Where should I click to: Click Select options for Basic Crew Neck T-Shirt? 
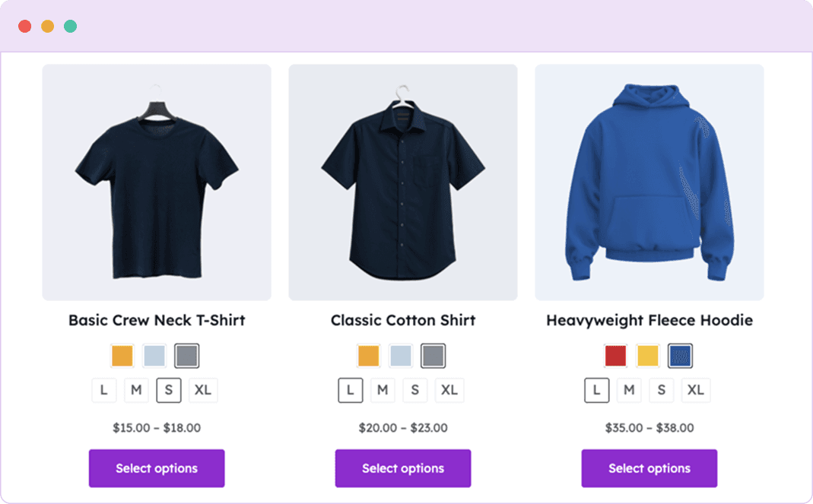(x=157, y=468)
